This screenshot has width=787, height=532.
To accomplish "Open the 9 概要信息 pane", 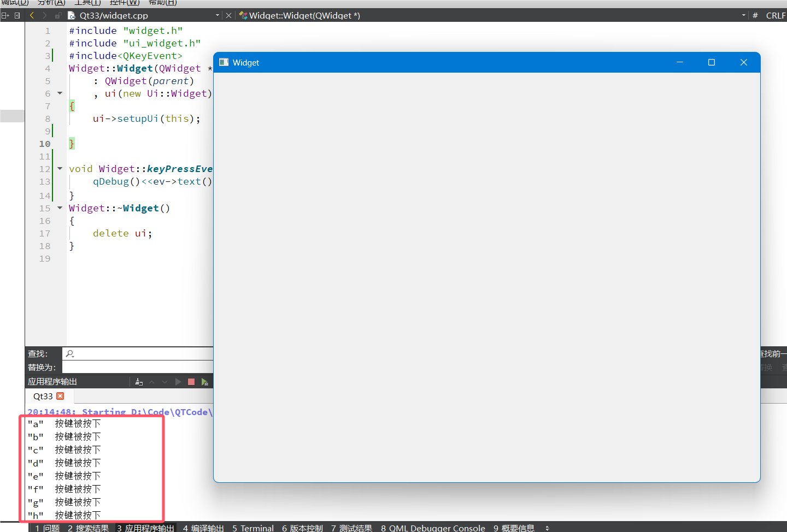I will coord(514,528).
